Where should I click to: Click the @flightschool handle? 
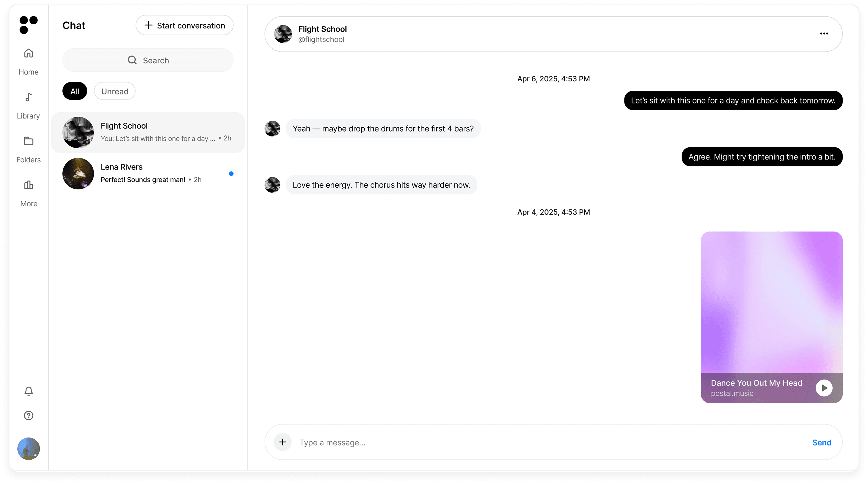pos(321,39)
